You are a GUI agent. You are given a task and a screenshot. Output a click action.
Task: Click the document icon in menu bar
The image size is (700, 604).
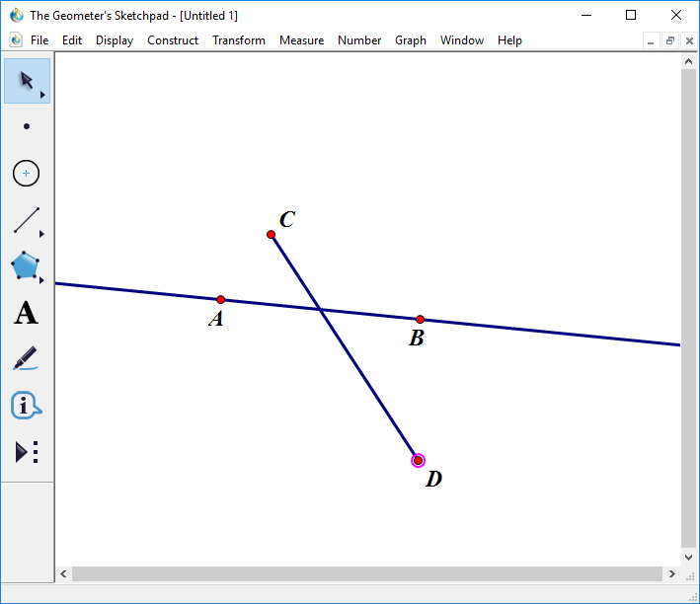16,40
